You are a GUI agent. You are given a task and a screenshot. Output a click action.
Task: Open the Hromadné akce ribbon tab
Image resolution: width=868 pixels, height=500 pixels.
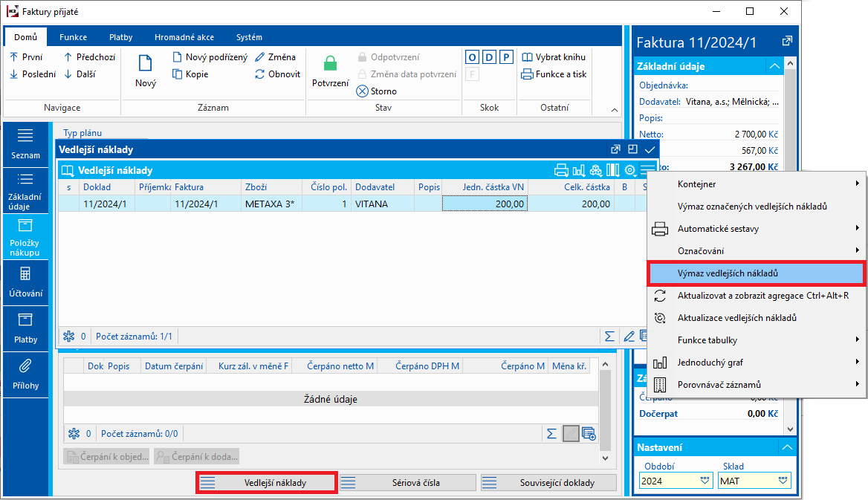coord(184,37)
